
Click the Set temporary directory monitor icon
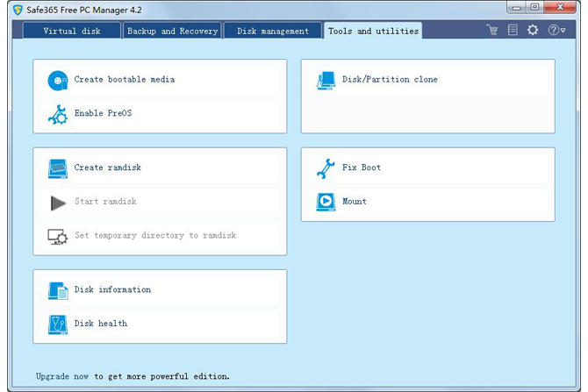pos(58,237)
